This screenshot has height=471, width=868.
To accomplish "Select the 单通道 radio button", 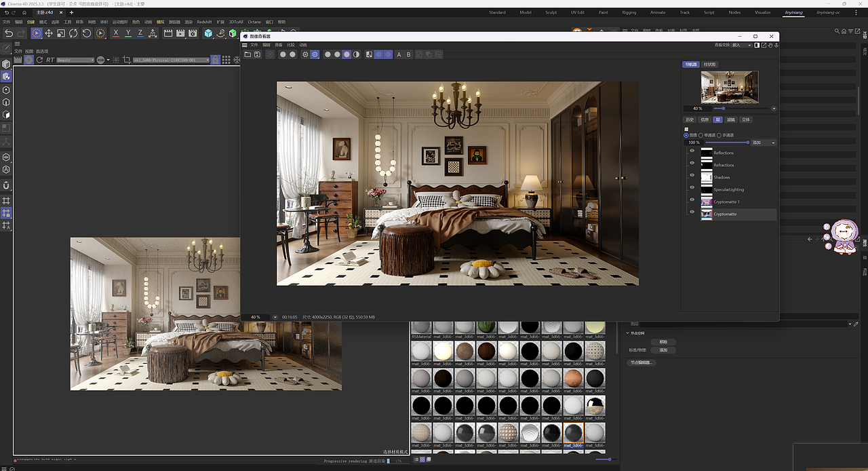I will 701,135.
